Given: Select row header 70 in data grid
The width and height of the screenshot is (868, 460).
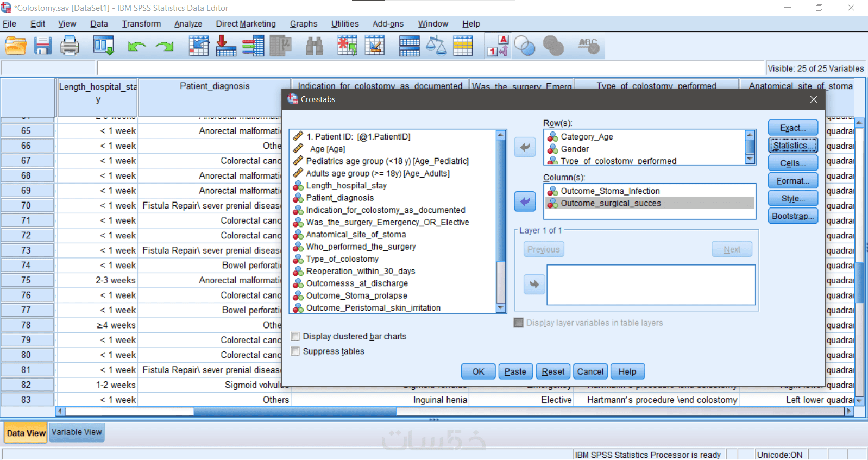Looking at the screenshot, I should click(27, 206).
